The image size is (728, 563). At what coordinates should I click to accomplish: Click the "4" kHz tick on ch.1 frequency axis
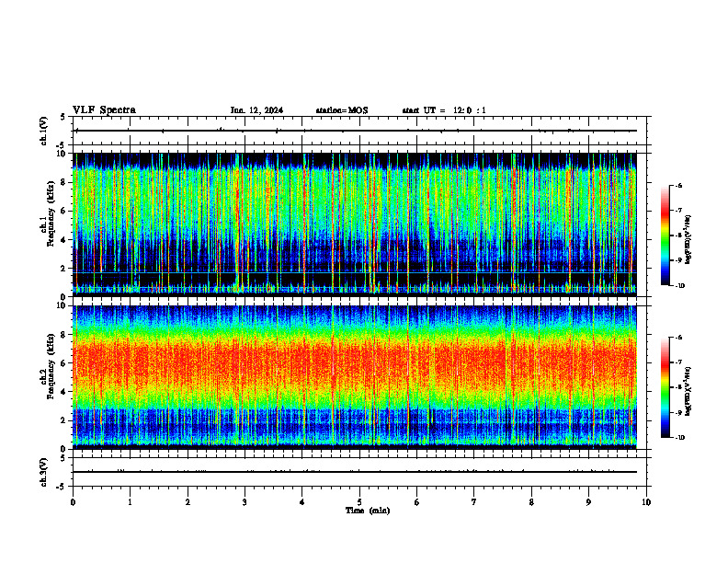point(65,240)
